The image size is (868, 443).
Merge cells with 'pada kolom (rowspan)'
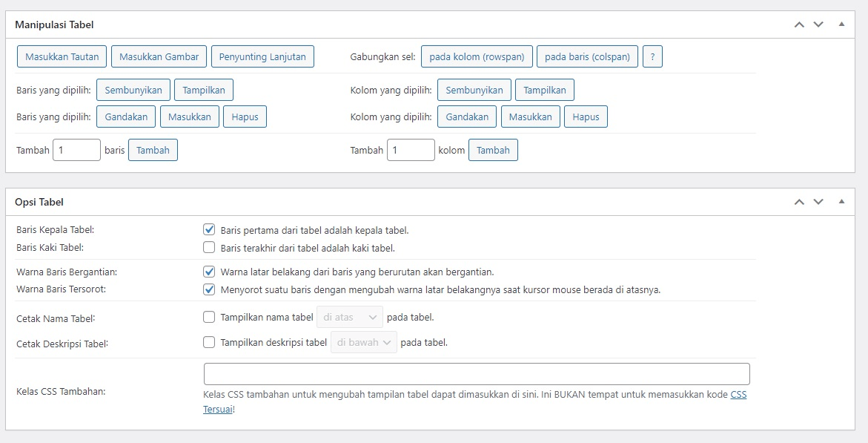tap(477, 57)
